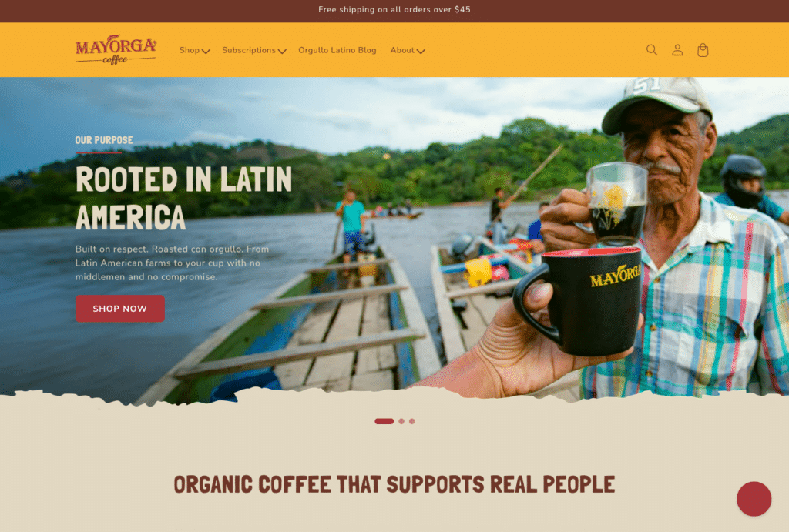The image size is (789, 532).
Task: Click the Rooted in Latin America heading
Action: 183,198
